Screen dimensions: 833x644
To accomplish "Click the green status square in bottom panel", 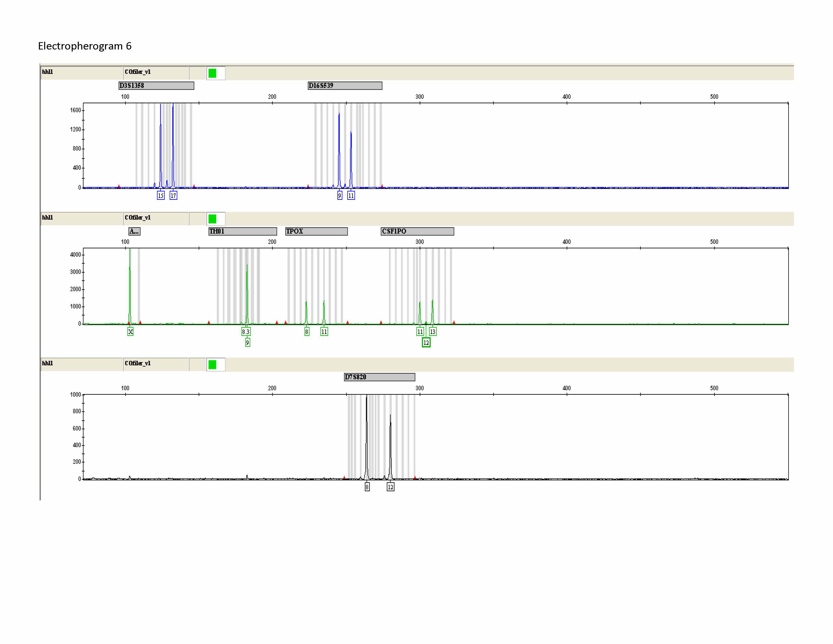I will click(213, 365).
